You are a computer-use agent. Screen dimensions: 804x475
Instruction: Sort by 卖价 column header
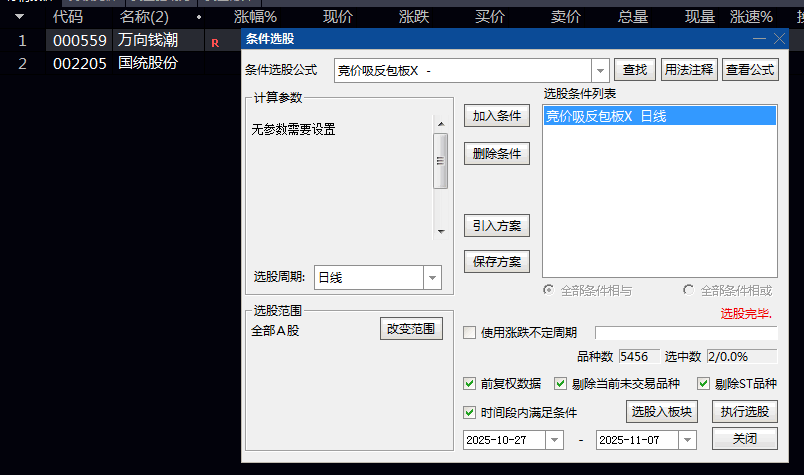[566, 17]
